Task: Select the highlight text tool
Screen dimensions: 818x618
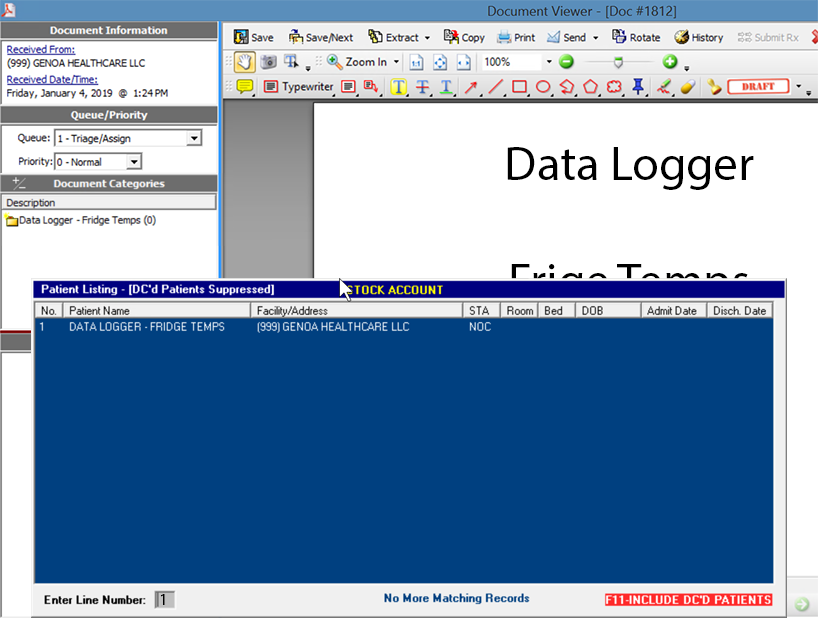Action: [x=398, y=87]
